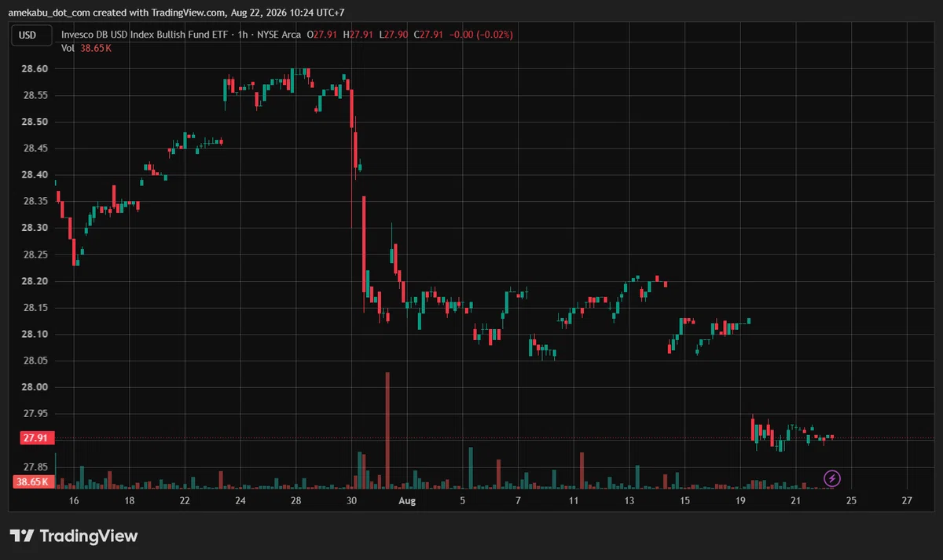The height and width of the screenshot is (560, 943).
Task: Click the 13 date axis label
Action: [x=629, y=500]
